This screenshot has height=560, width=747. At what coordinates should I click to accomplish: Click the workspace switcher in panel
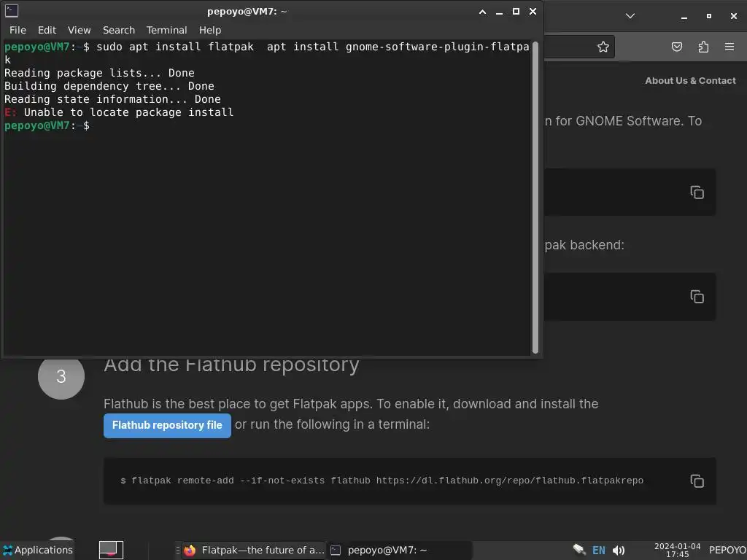click(x=111, y=550)
